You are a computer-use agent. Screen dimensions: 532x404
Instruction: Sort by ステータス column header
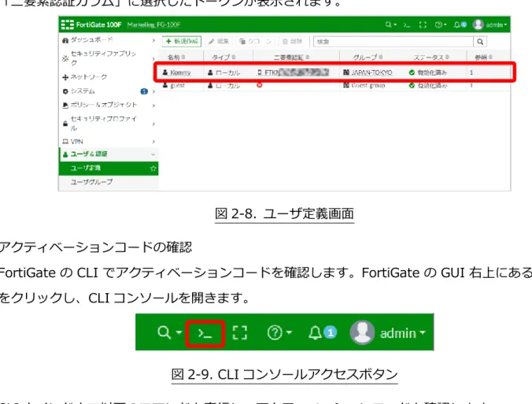431,57
